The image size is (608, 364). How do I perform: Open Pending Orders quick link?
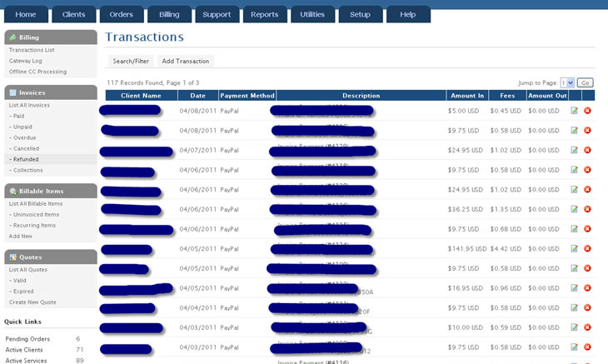click(x=27, y=339)
